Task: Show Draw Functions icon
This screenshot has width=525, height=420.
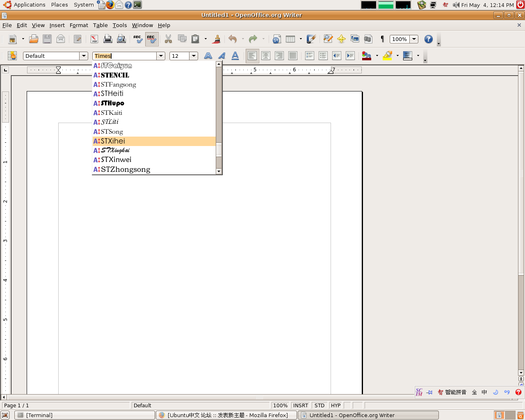Action: click(x=311, y=39)
